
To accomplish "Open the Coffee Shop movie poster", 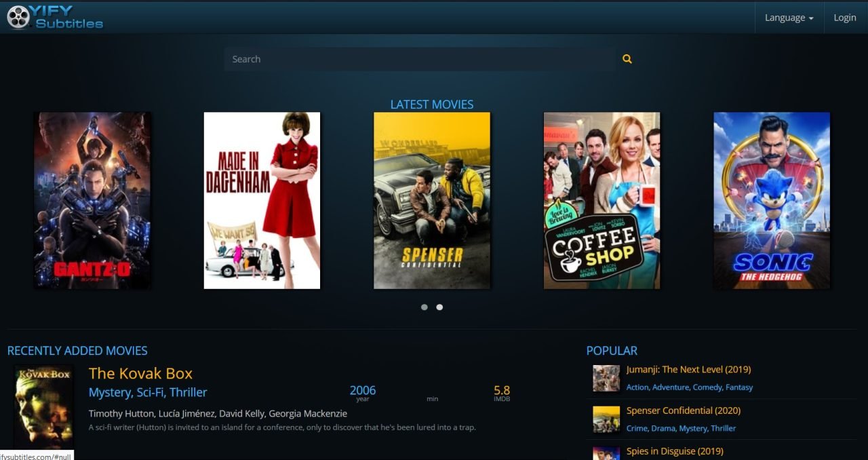I will coord(601,201).
